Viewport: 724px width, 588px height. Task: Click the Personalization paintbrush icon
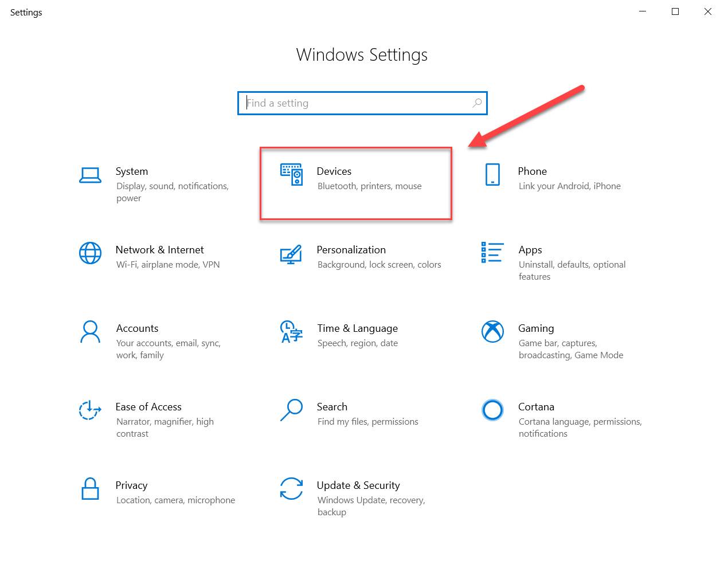(x=291, y=254)
